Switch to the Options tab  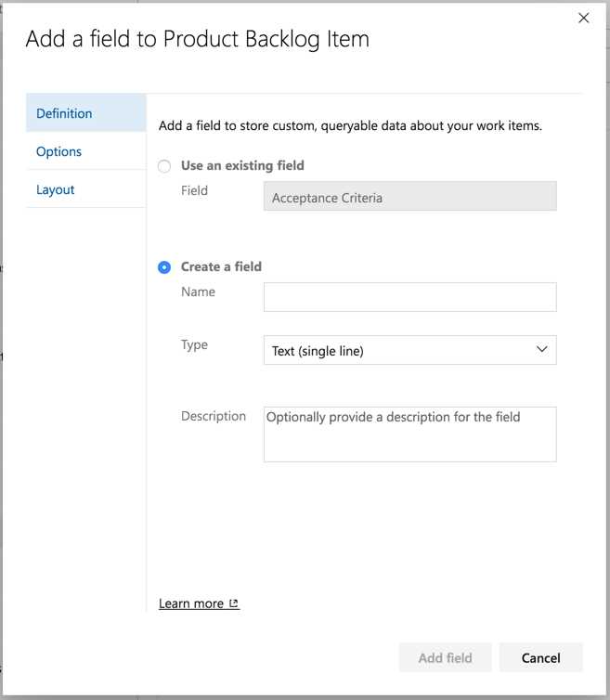point(86,151)
